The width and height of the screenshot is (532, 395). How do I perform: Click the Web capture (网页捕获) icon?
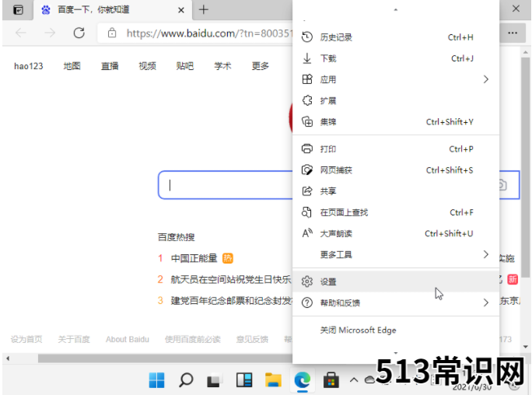pos(307,170)
